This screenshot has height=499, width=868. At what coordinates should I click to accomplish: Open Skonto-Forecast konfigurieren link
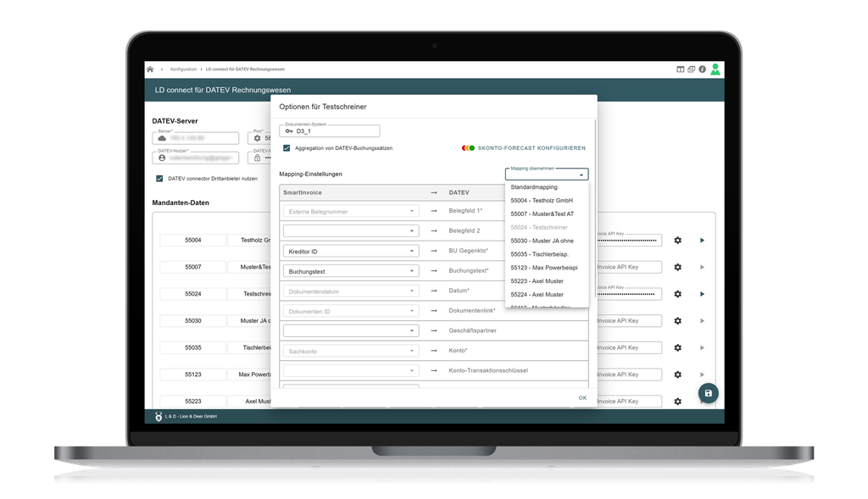[x=531, y=148]
